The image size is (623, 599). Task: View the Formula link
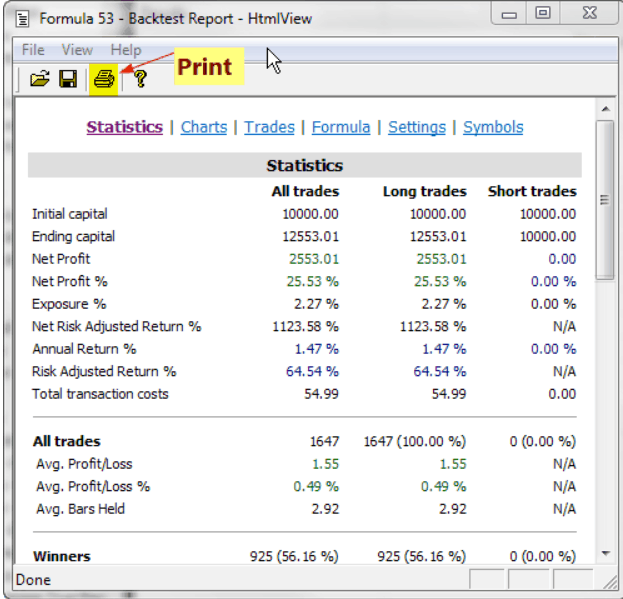pyautogui.click(x=341, y=127)
